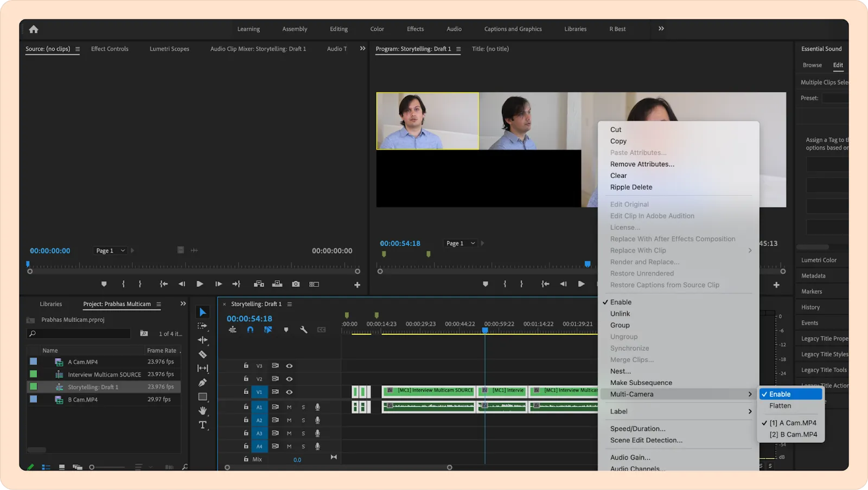Screen dimensions: 868x490
Task: Select the Razor tool in the tools panel
Action: click(x=202, y=354)
